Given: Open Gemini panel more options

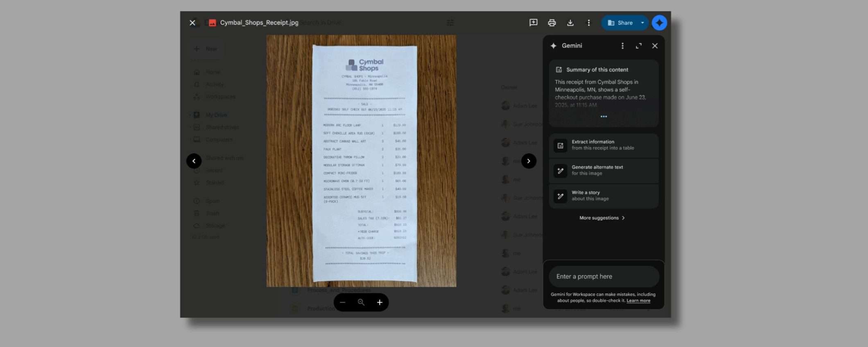Looking at the screenshot, I should tap(622, 46).
